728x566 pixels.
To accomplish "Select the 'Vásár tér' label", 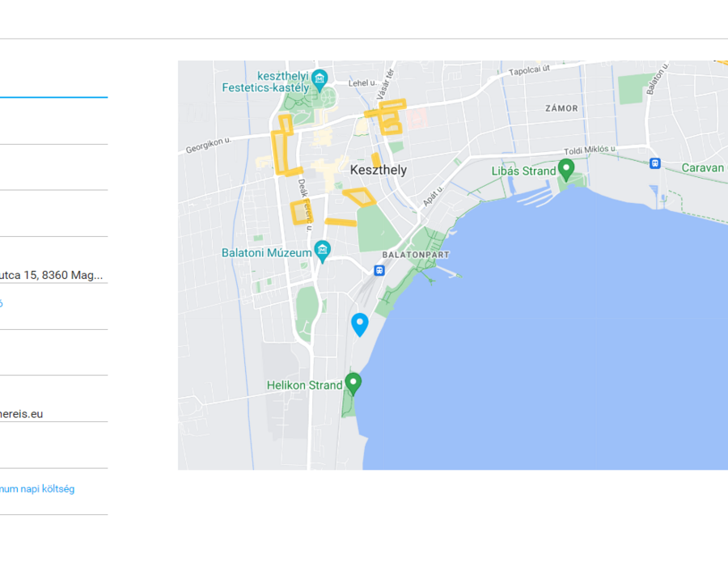I will tap(385, 84).
